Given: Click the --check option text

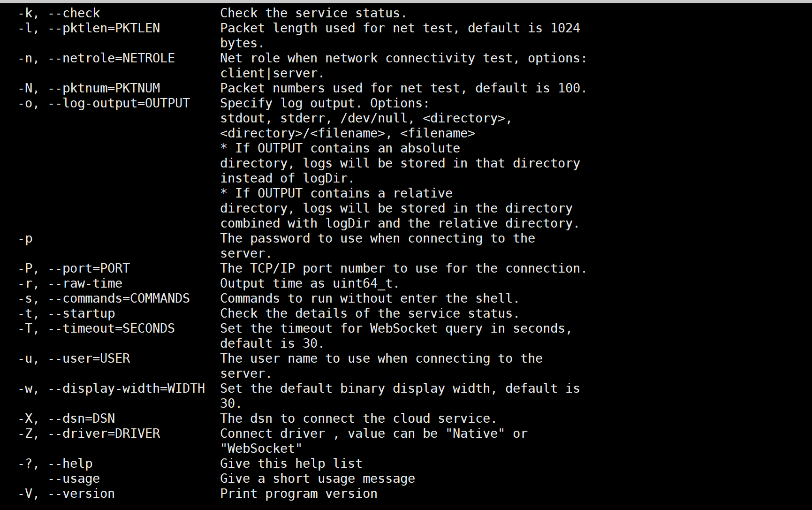Looking at the screenshot, I should coord(74,13).
